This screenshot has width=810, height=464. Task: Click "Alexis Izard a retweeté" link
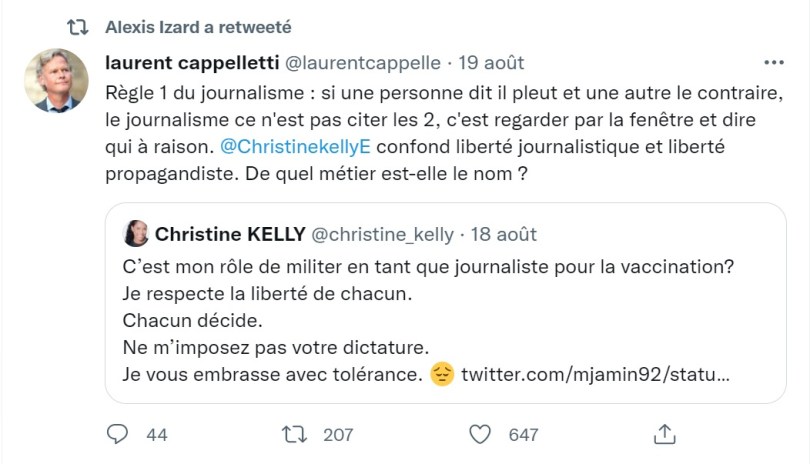click(x=198, y=26)
